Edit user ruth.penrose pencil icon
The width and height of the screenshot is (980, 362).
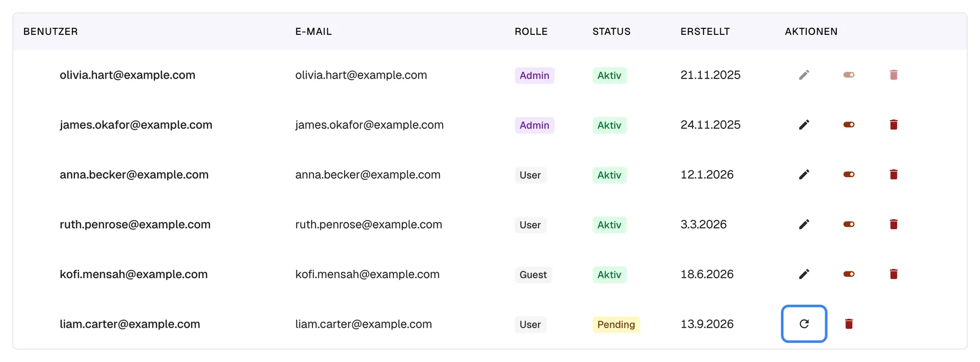[804, 225]
